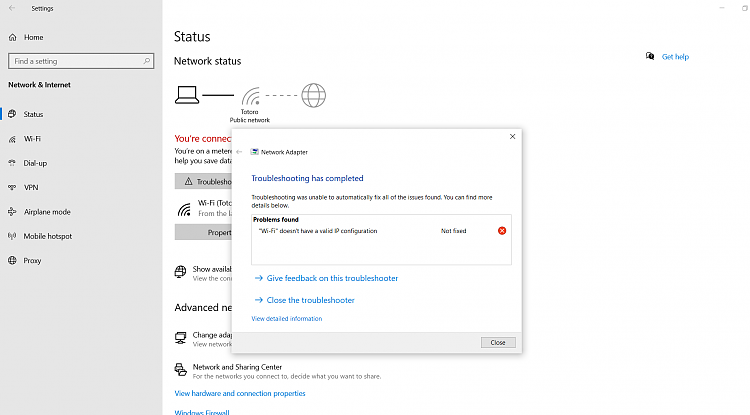
Task: Click the Network & Internet heading
Action: pos(39,85)
